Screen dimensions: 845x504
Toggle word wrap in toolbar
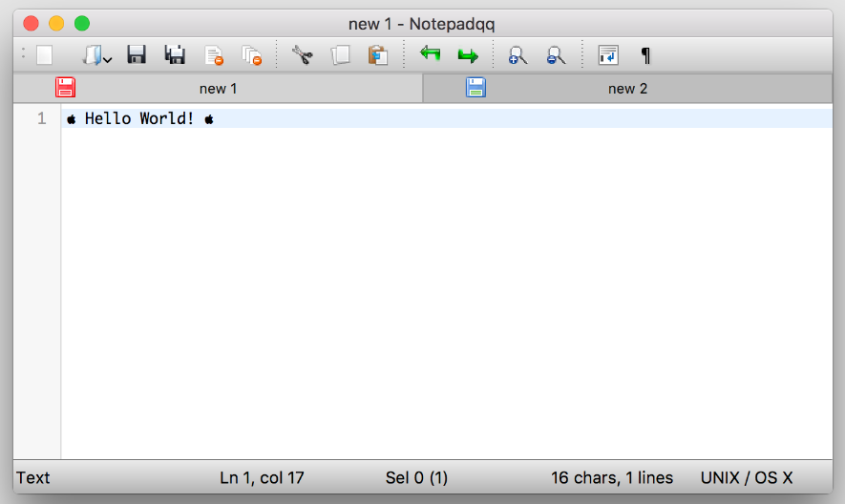point(608,55)
